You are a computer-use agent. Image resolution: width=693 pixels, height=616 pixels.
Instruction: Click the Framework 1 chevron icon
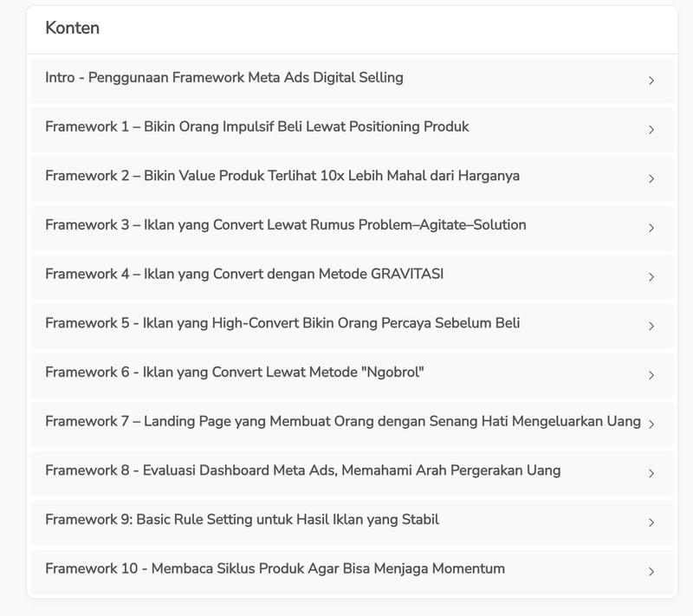point(651,130)
